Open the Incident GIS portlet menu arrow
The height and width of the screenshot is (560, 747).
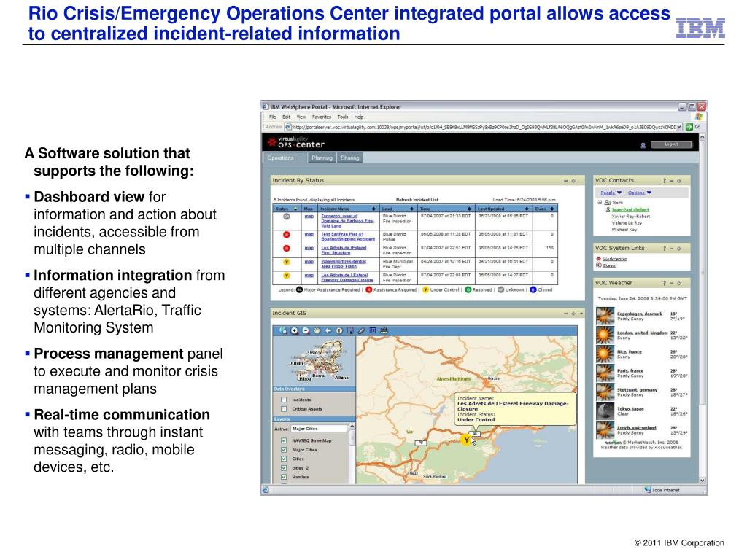point(581,314)
